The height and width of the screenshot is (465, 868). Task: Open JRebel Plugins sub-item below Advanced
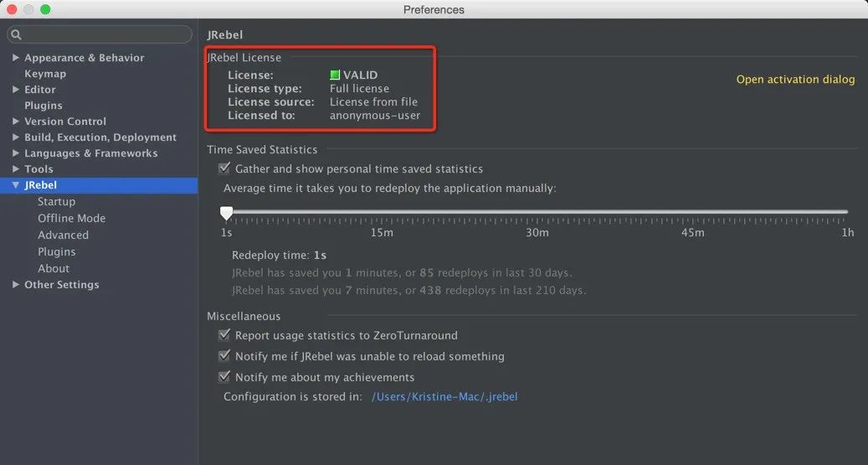[56, 251]
